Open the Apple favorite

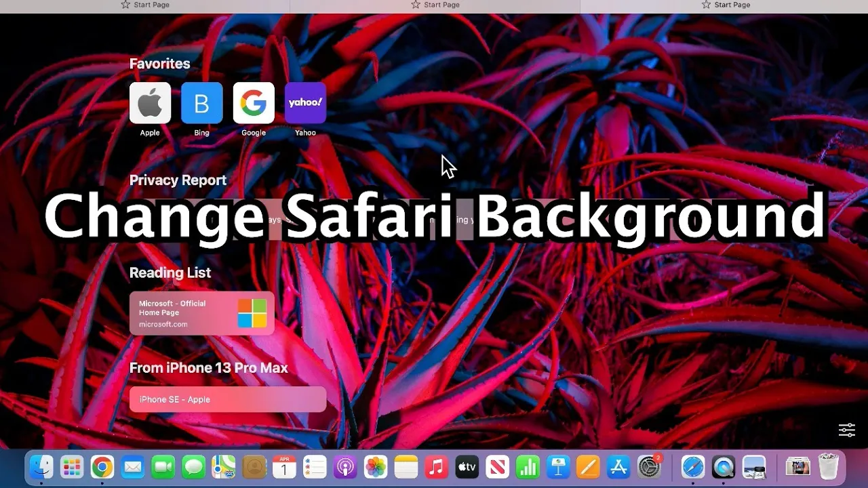click(x=150, y=103)
